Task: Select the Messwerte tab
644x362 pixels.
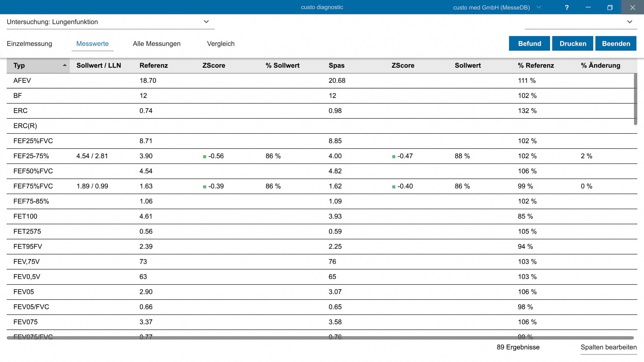Action: pos(93,44)
